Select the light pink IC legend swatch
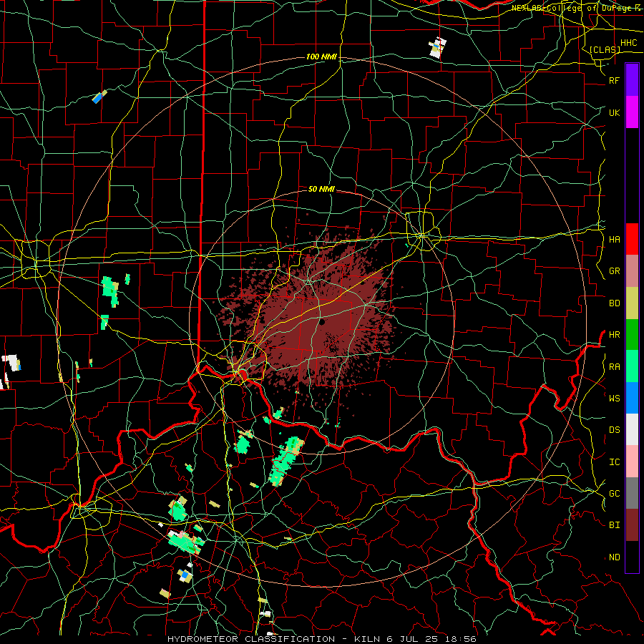 pos(632,462)
